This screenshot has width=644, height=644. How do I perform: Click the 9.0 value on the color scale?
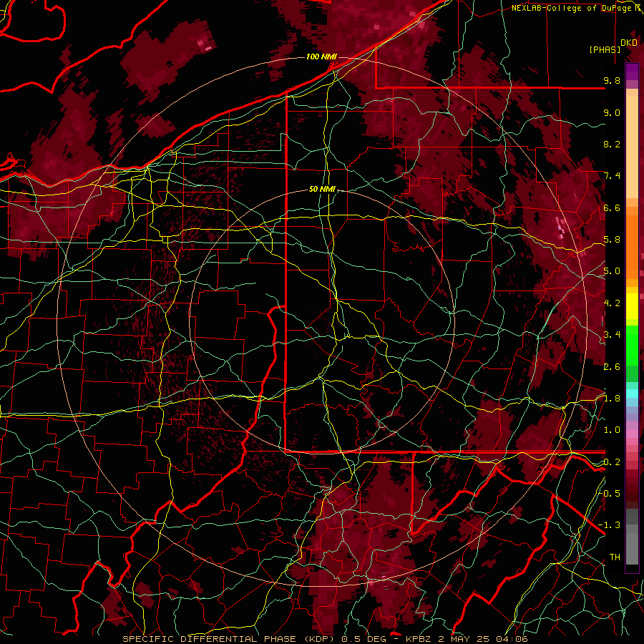coord(612,112)
